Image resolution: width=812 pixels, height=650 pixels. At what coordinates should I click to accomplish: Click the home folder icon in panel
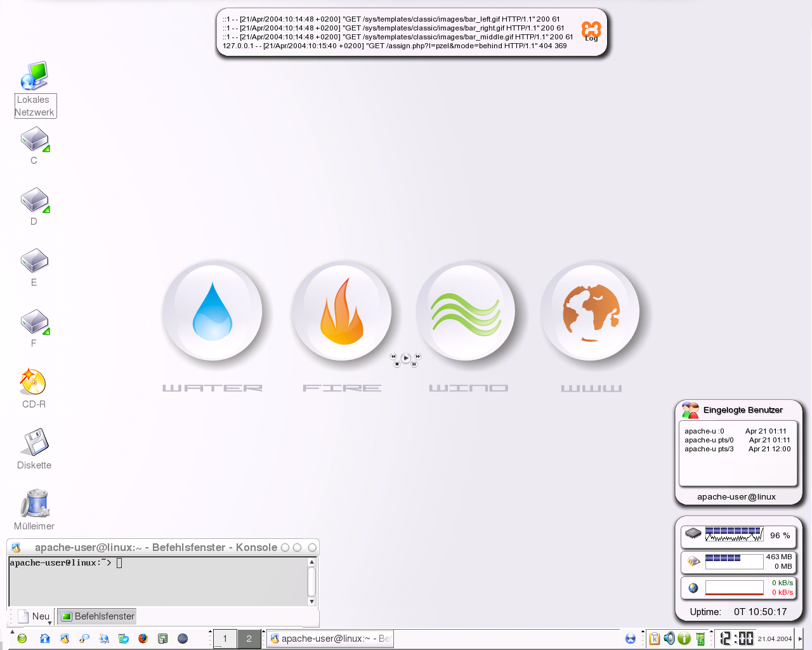coord(44,639)
